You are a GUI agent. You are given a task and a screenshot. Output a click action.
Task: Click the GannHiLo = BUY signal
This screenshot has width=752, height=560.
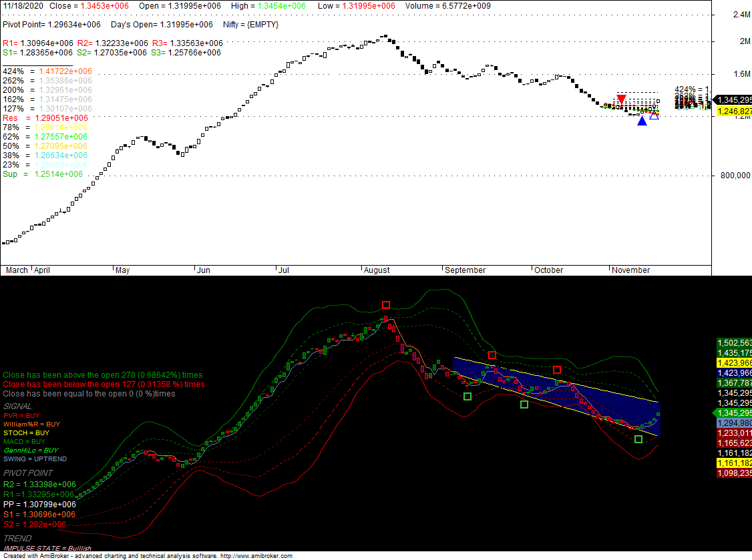coord(31,451)
